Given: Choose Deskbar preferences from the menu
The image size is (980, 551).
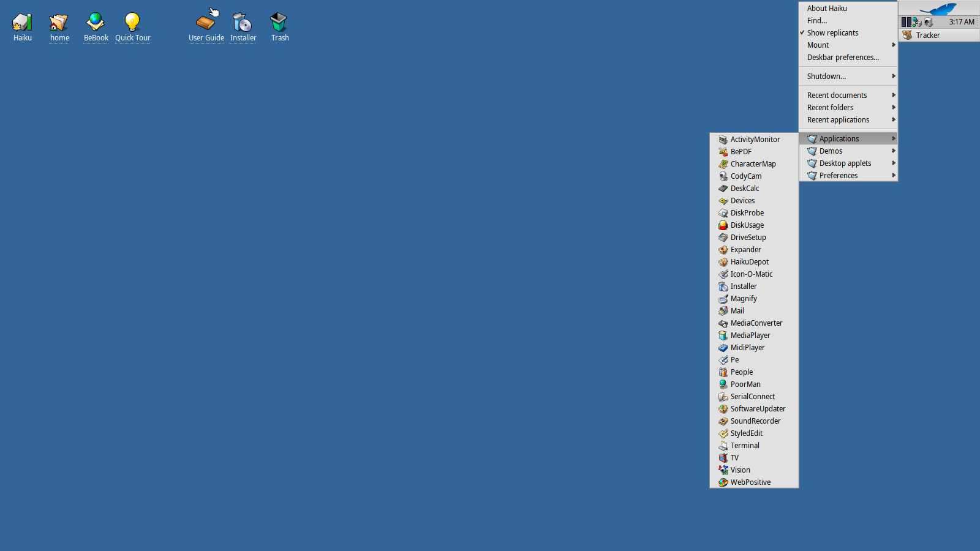Looking at the screenshot, I should coord(843,58).
